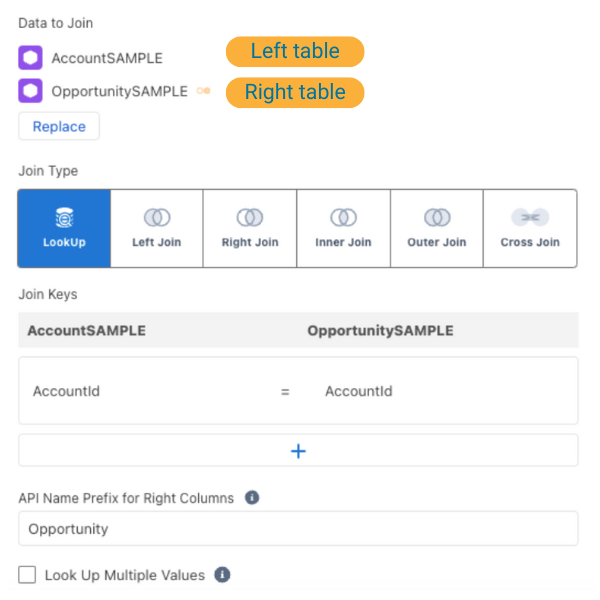
Task: Click the Right table label
Action: [x=295, y=93]
